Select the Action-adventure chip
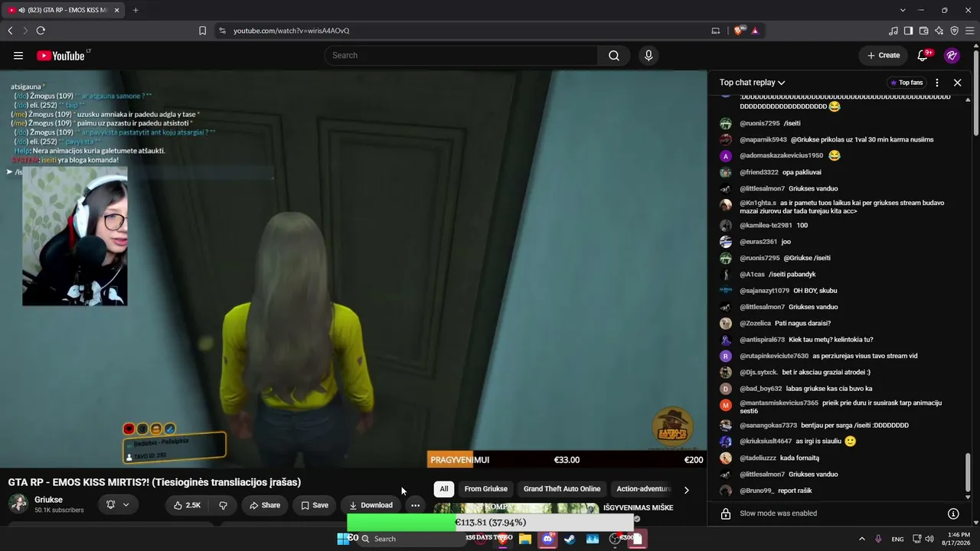980x551 pixels. (x=643, y=489)
